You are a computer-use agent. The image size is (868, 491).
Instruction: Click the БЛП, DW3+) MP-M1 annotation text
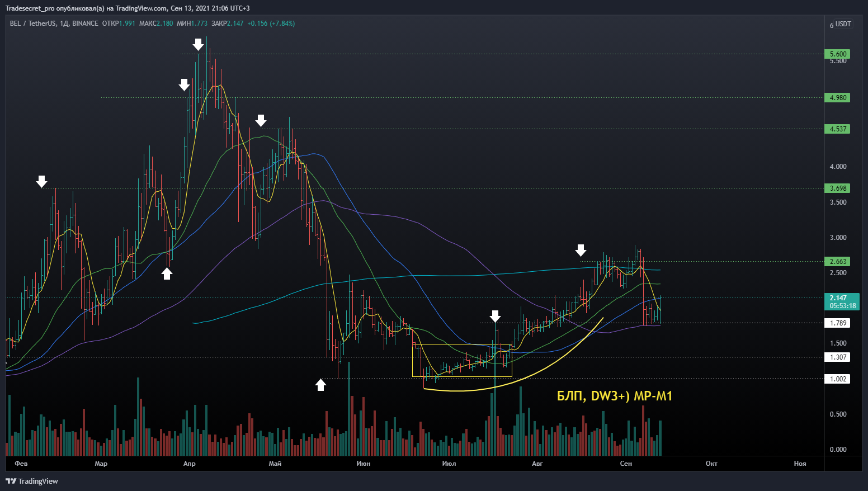click(615, 396)
